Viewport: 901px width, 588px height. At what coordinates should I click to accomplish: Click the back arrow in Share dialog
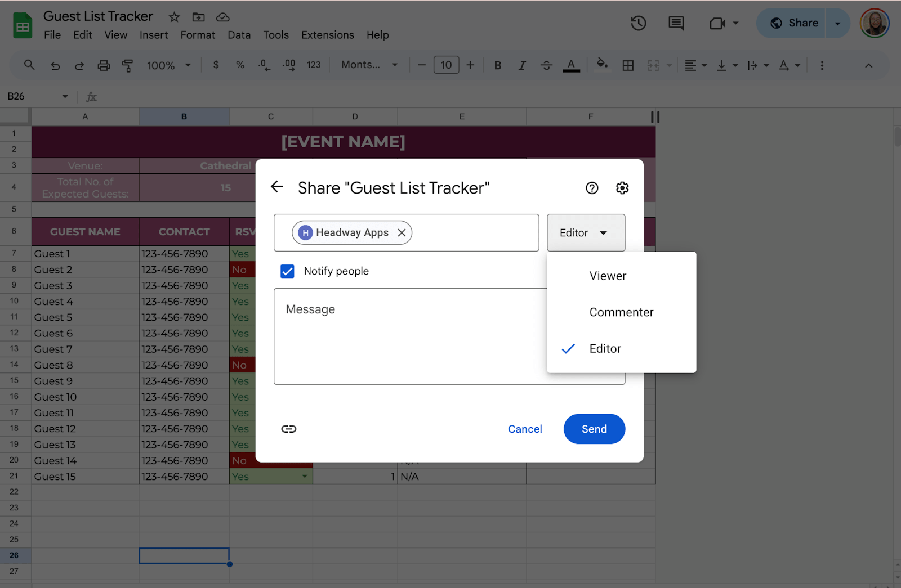pos(276,187)
